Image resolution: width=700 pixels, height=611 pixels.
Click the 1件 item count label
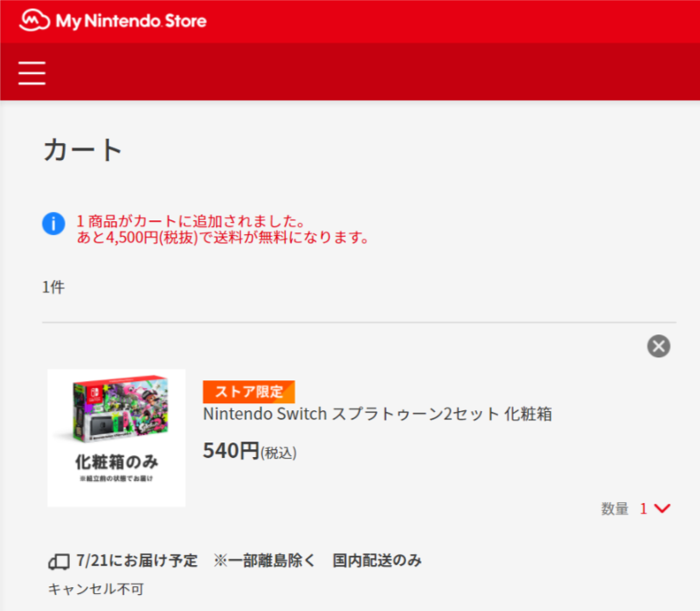[53, 288]
